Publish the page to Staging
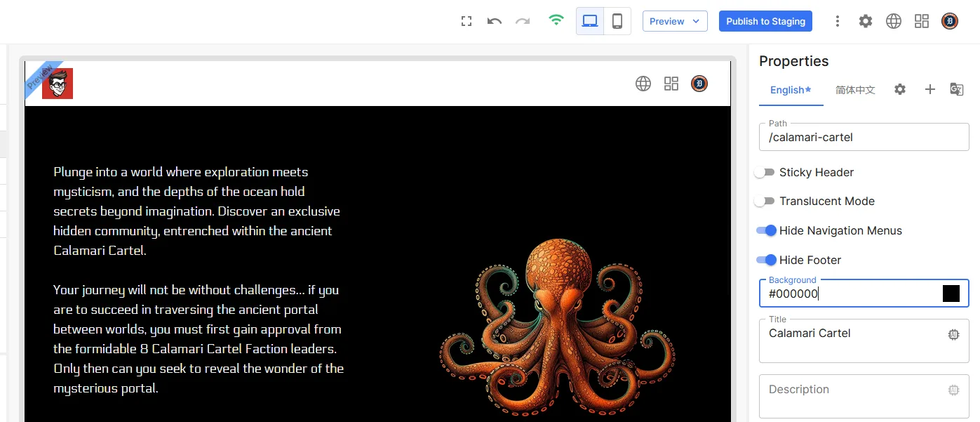The height and width of the screenshot is (422, 980). click(765, 21)
